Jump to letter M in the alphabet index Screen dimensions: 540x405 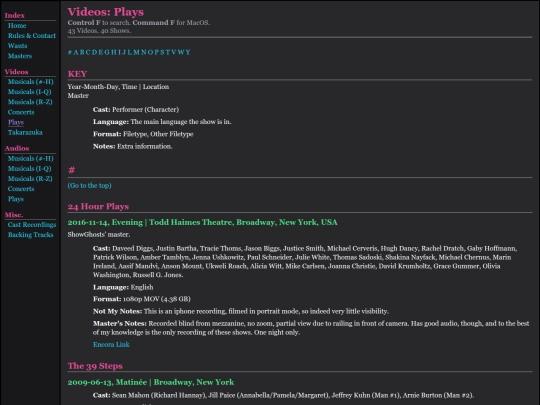pyautogui.click(x=136, y=52)
